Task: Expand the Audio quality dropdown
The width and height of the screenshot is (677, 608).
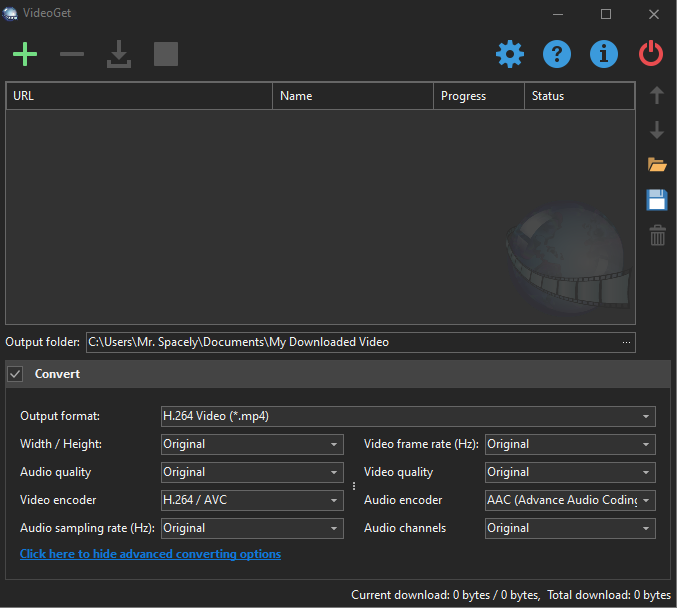Action: (252, 472)
